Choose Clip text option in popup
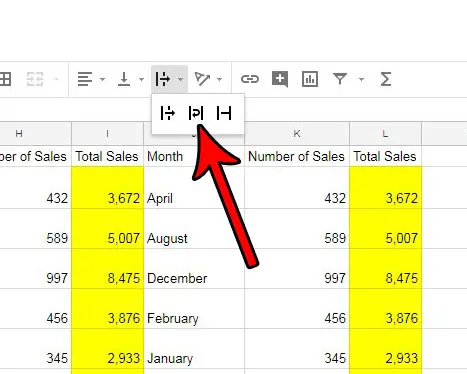 pos(224,113)
